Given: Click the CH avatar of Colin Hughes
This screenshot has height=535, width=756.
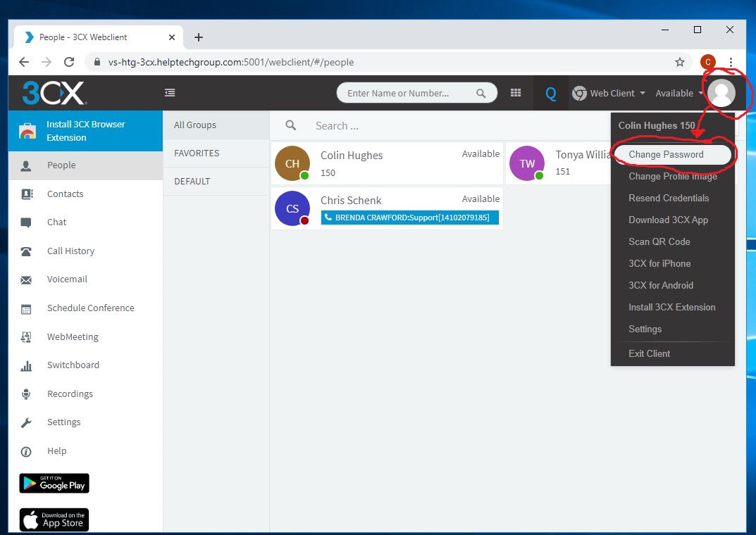Looking at the screenshot, I should click(292, 163).
